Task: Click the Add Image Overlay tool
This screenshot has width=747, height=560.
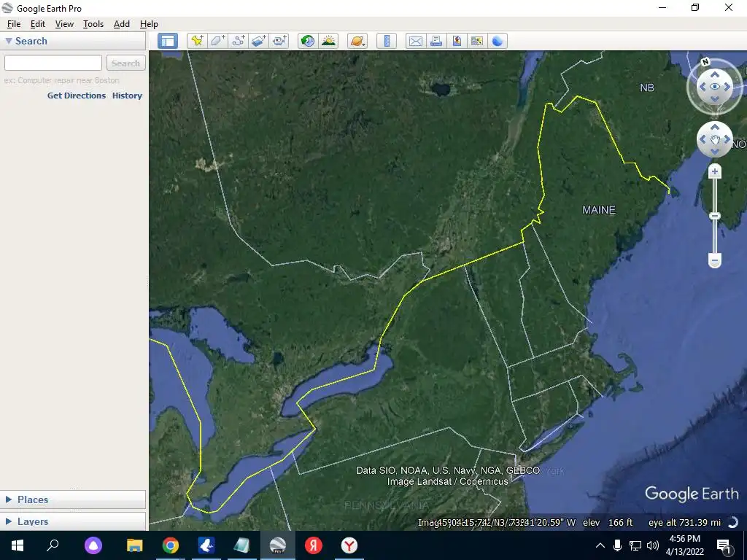Action: [x=259, y=41]
